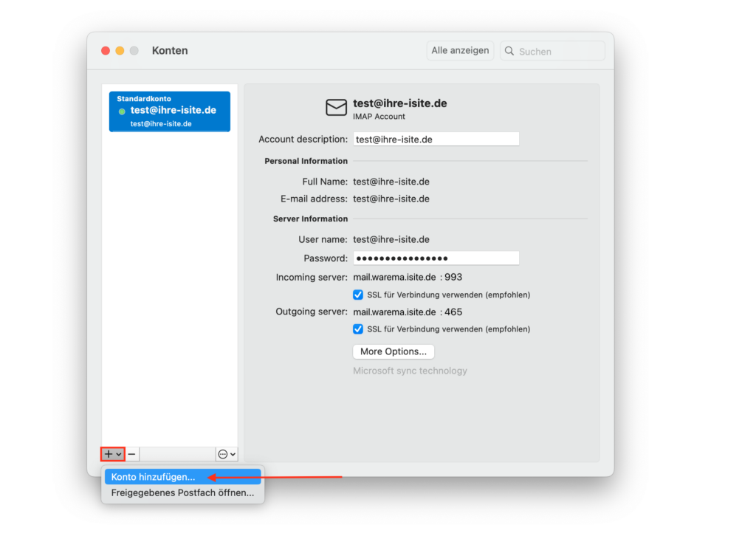Select the test@ihre-isite.de account in sidebar
Viewport: 756px width, 553px height.
pos(170,111)
